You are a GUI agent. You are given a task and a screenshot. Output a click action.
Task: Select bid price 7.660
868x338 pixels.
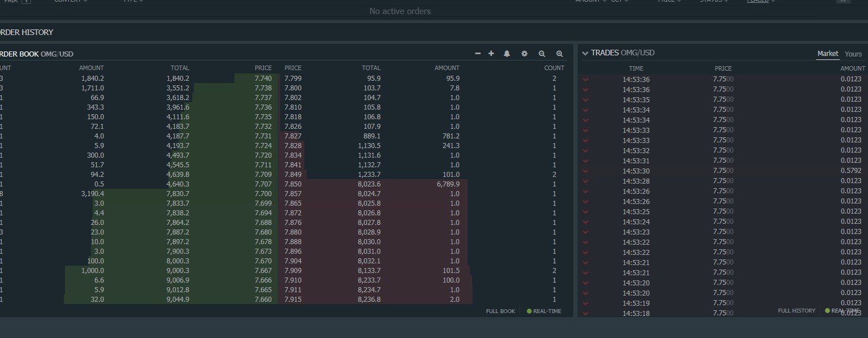click(263, 300)
